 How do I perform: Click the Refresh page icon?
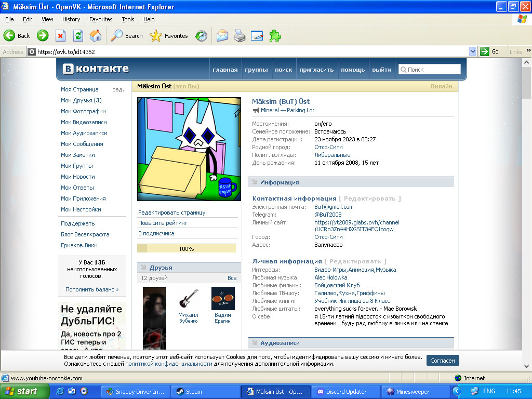coord(78,36)
